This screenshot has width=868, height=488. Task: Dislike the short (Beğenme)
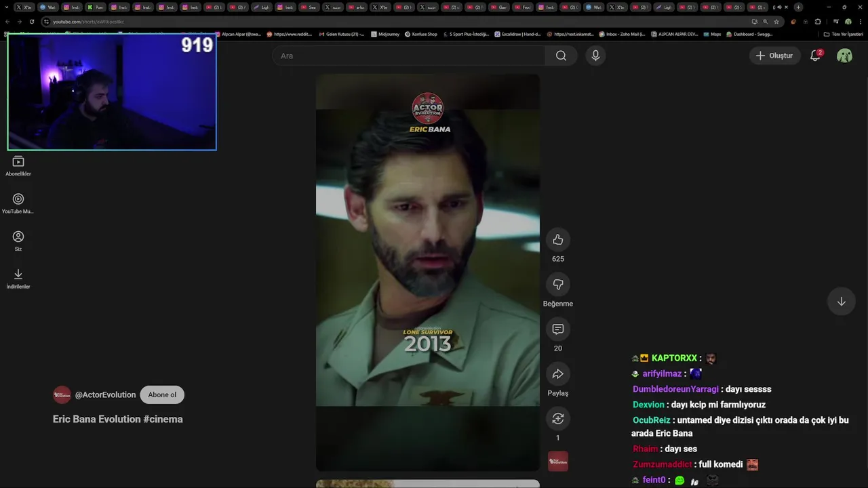click(558, 284)
